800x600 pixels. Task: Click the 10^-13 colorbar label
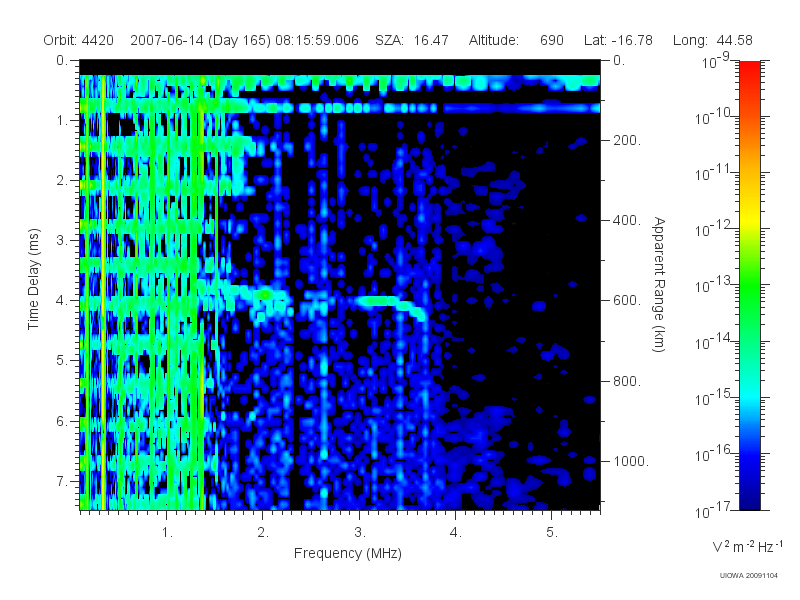point(714,285)
